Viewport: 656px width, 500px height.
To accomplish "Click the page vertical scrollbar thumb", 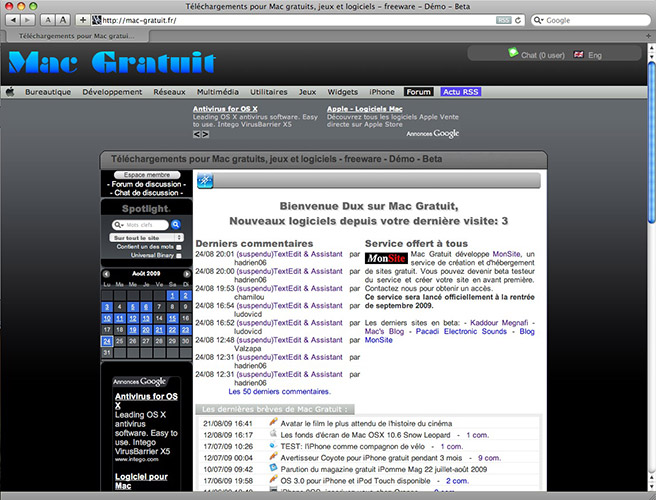I will click(651, 142).
